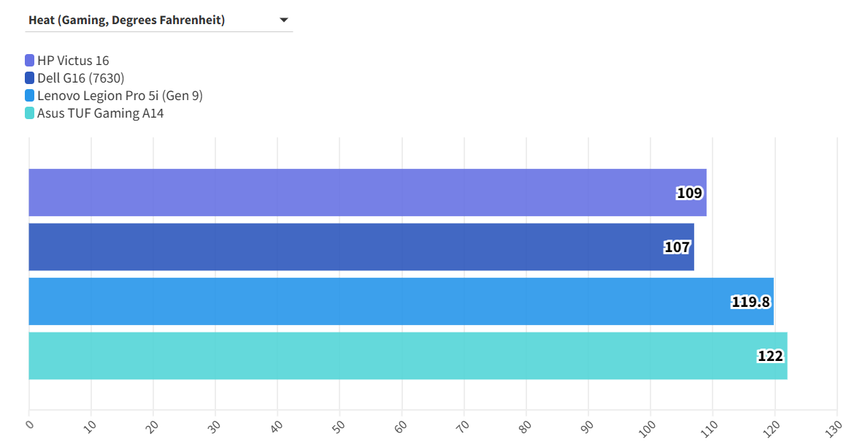Click the 0 tick on the x-axis
Screen dimensions: 868x445
pyautogui.click(x=30, y=424)
